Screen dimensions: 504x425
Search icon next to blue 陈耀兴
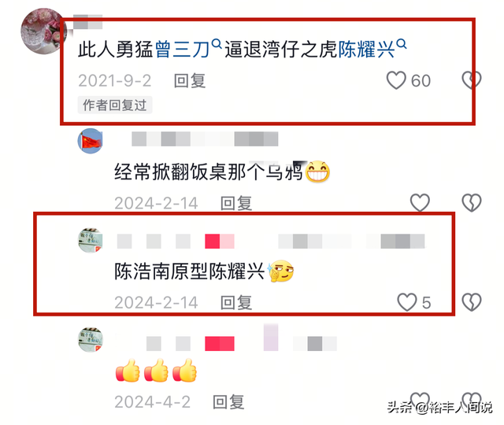click(x=402, y=44)
